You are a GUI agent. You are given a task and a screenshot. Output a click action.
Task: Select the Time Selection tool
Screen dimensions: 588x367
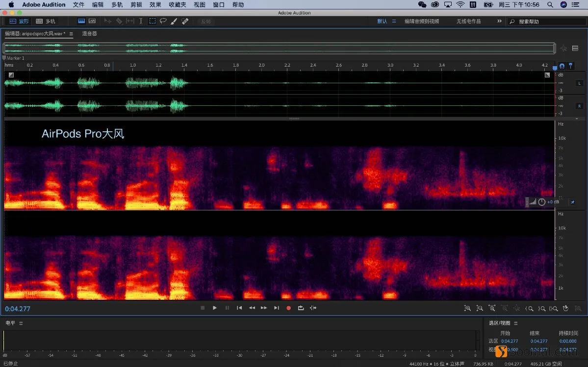point(141,21)
